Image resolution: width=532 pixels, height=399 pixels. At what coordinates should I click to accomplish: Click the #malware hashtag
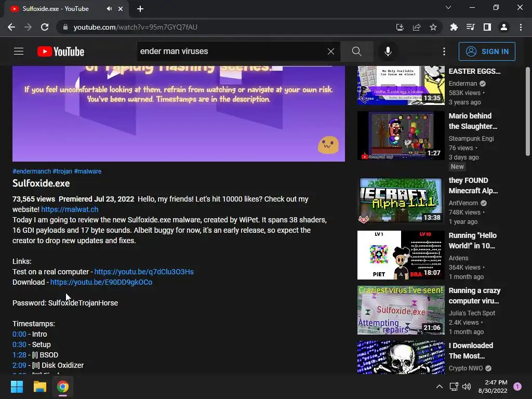(x=87, y=171)
